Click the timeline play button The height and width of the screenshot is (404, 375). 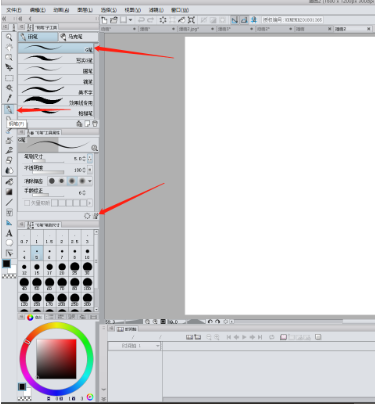click(244, 337)
